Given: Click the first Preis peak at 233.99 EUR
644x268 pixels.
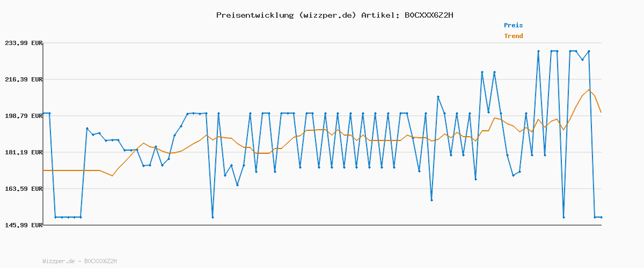Looking at the screenshot, I should [538, 51].
